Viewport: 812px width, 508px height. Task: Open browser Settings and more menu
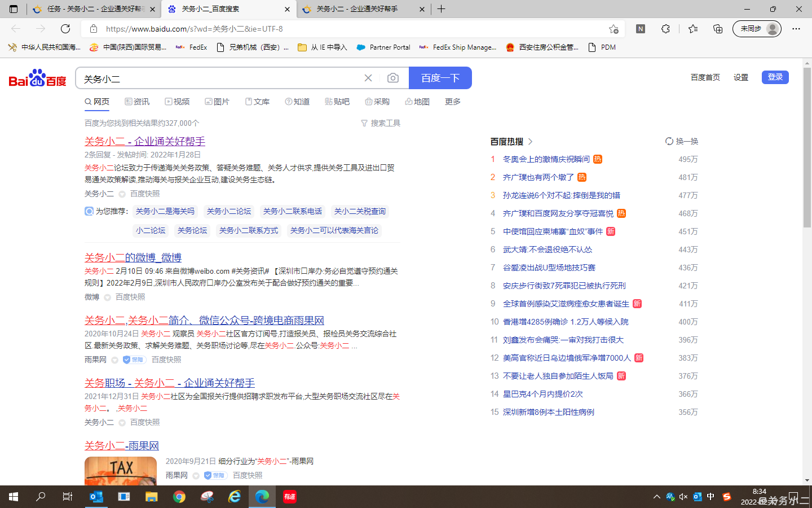click(796, 29)
